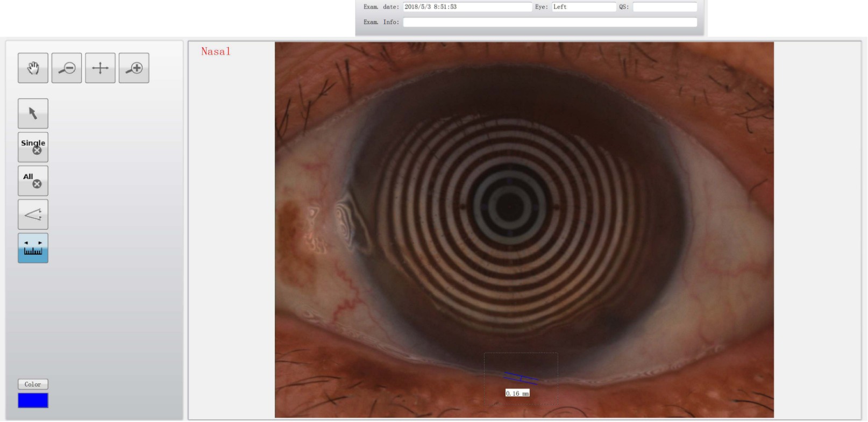Image resolution: width=868 pixels, height=422 pixels.
Task: Toggle the ruler distance measurement tool
Action: point(33,248)
